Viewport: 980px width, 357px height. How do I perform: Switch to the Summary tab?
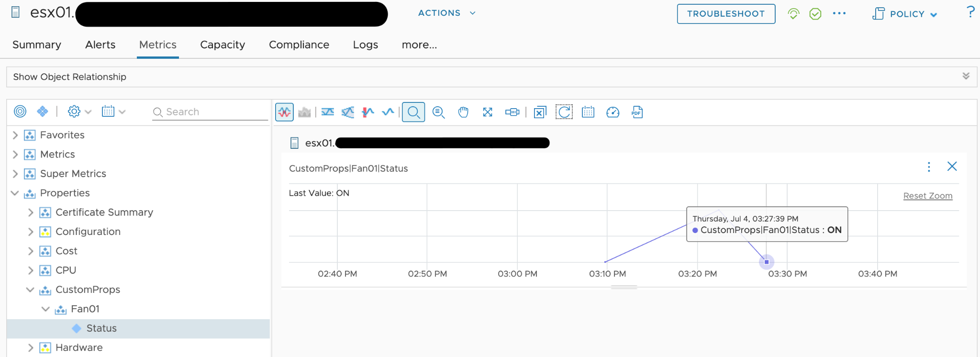coord(37,45)
